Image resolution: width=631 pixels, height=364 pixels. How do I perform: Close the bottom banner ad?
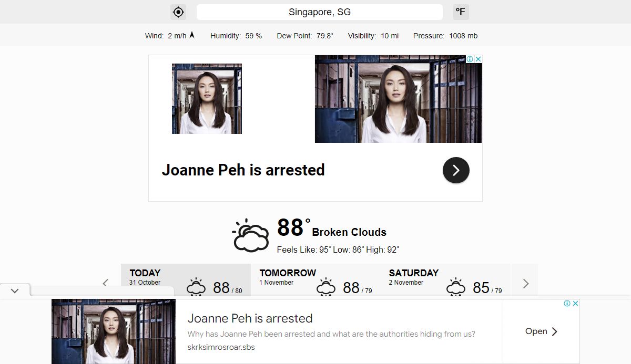click(x=575, y=304)
